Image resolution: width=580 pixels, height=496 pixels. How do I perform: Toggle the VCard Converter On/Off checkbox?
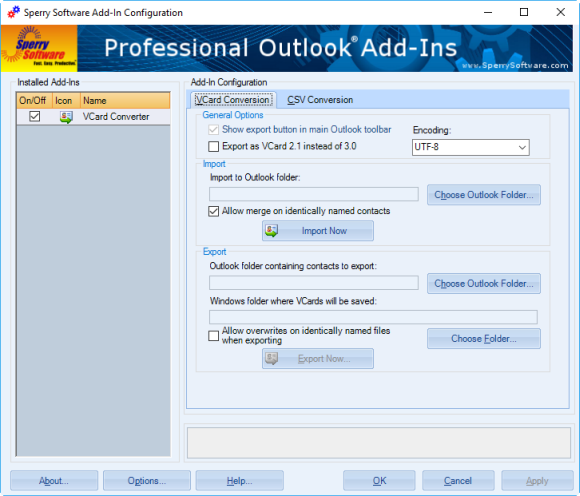click(34, 117)
